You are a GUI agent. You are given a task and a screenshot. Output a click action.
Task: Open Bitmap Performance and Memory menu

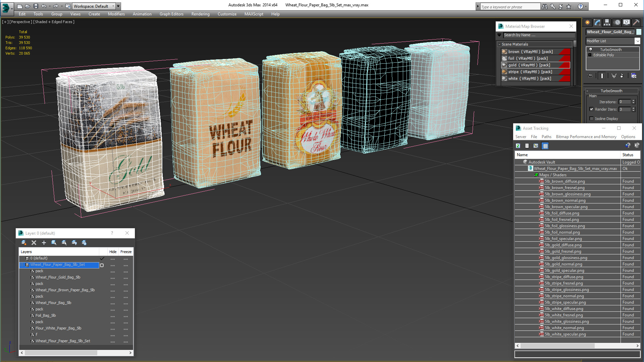(x=586, y=137)
